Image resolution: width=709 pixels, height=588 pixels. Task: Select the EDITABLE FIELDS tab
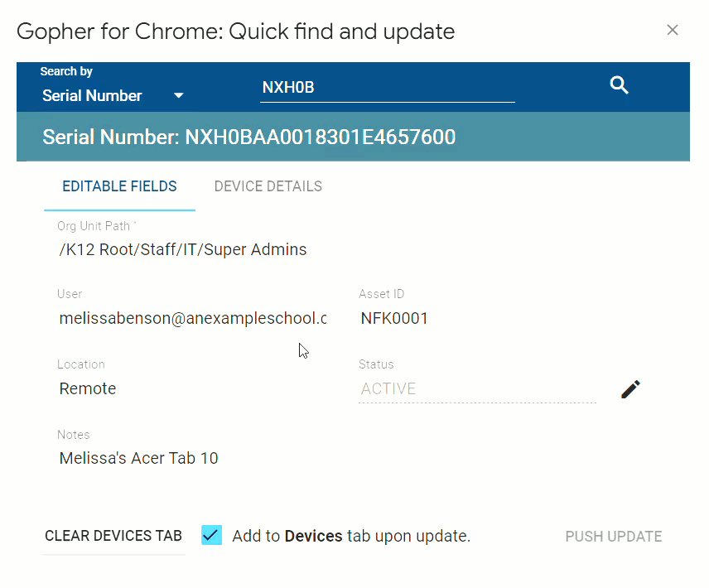click(119, 186)
